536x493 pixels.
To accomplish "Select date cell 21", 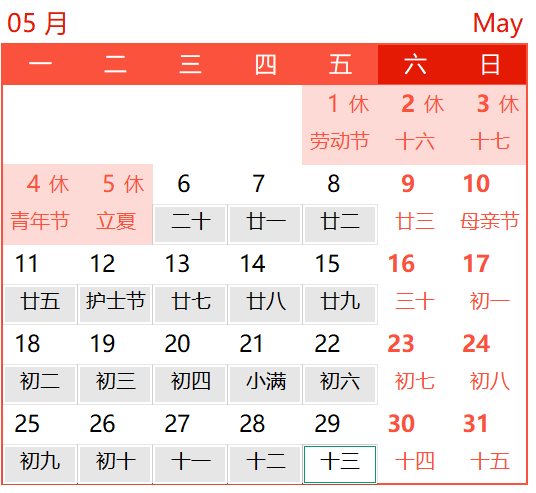I will tap(265, 344).
